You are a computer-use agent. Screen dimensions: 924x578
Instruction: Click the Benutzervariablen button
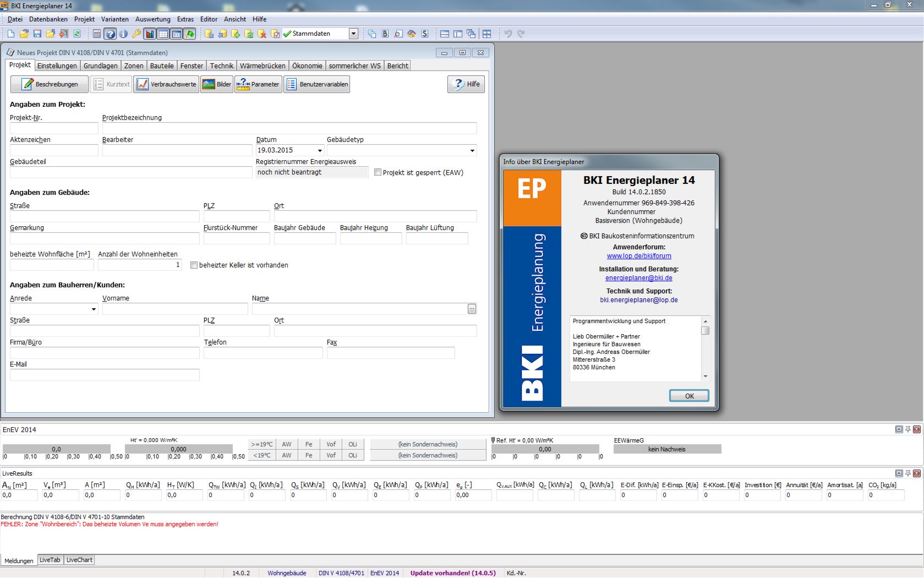[316, 84]
